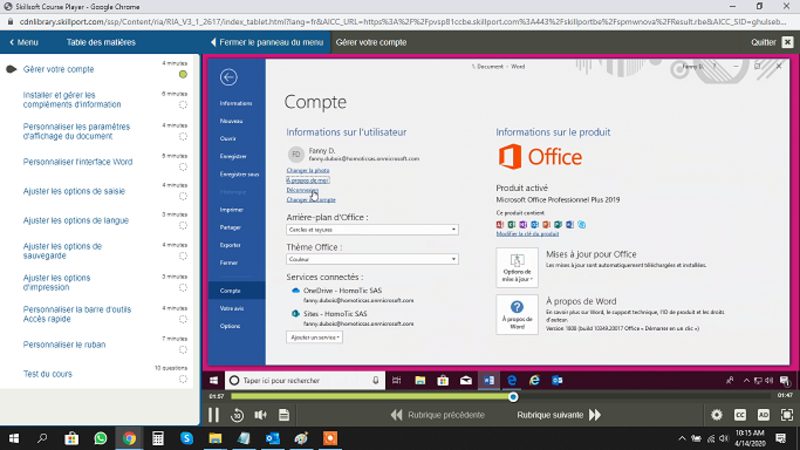Open WhatsApp from the Windows taskbar
Viewport: 800px width, 450px height.
(x=101, y=438)
